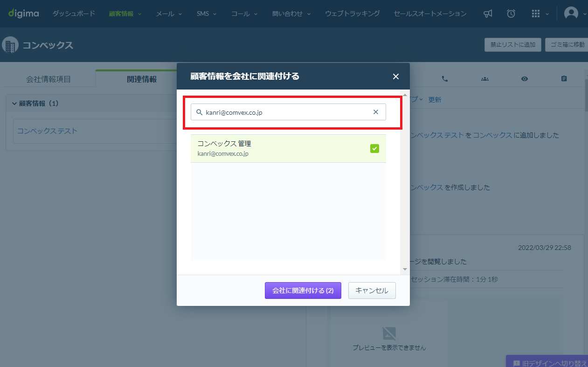Open the 問い合わせ dropdown menu

coord(291,14)
